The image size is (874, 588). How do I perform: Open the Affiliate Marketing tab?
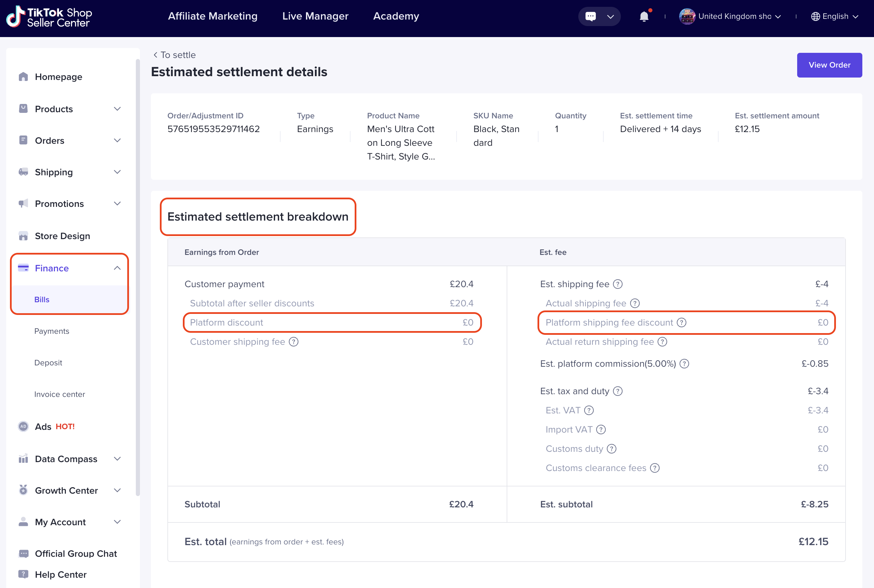click(213, 16)
